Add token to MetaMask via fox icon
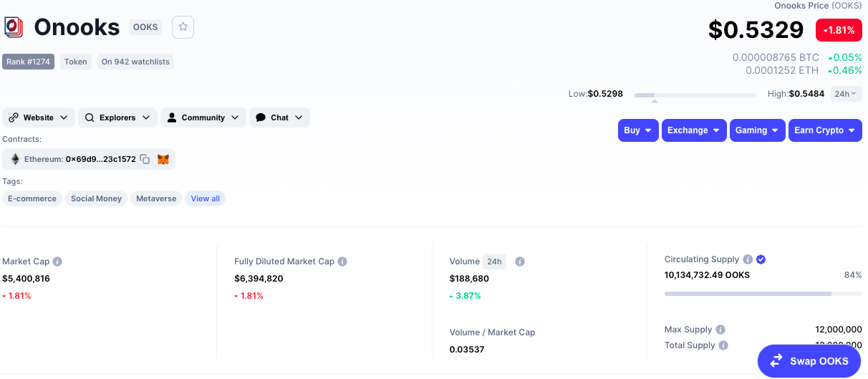868x379 pixels. click(163, 159)
